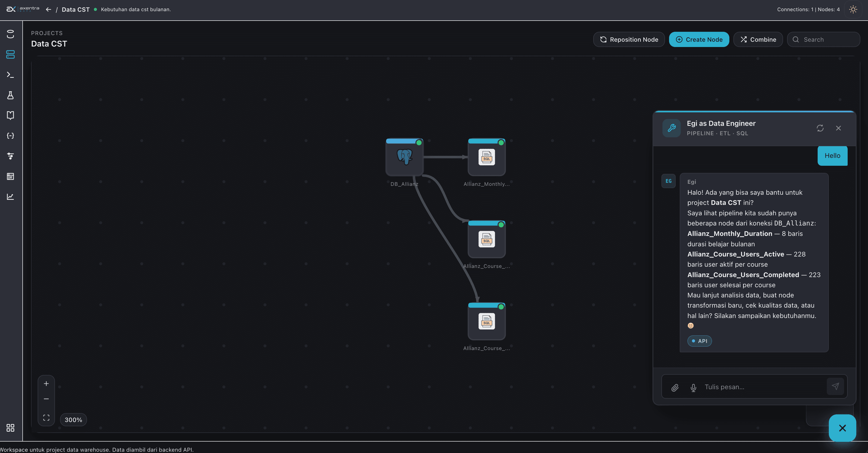Open the terminal prompt sidebar icon
868x453 pixels.
click(x=10, y=75)
